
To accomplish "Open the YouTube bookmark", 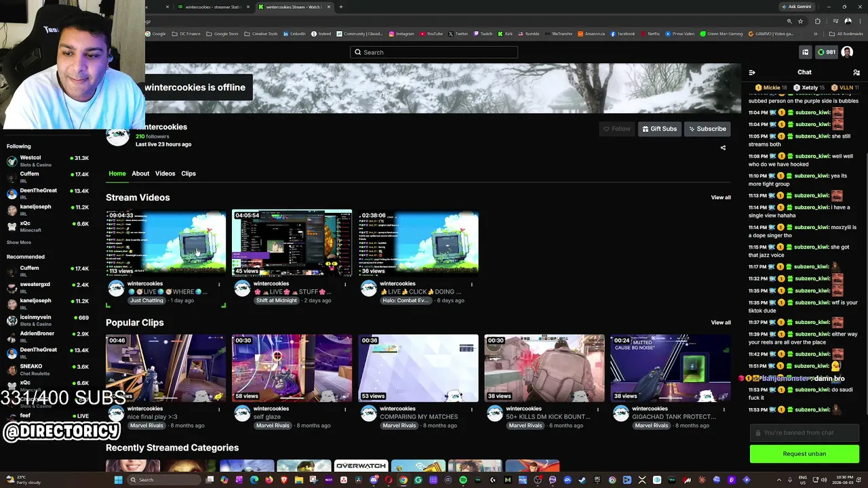I will (x=431, y=34).
